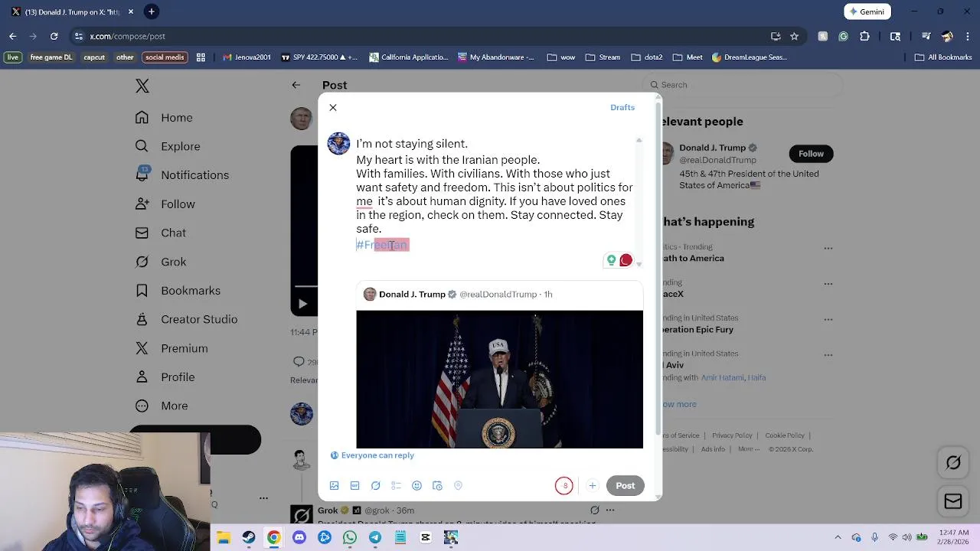Click the gray Post button
This screenshot has width=980, height=551.
point(626,485)
